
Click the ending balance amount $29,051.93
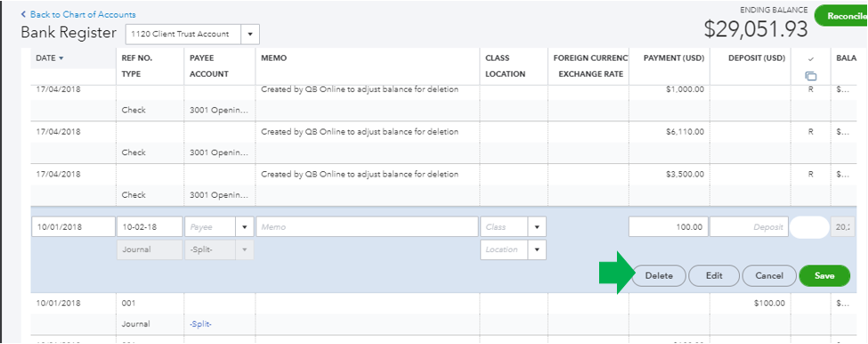click(756, 29)
